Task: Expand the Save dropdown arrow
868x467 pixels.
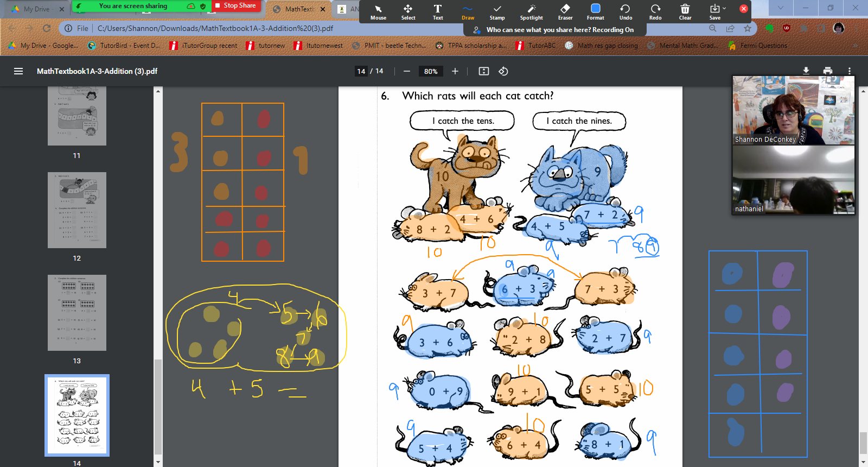Action: (x=724, y=8)
